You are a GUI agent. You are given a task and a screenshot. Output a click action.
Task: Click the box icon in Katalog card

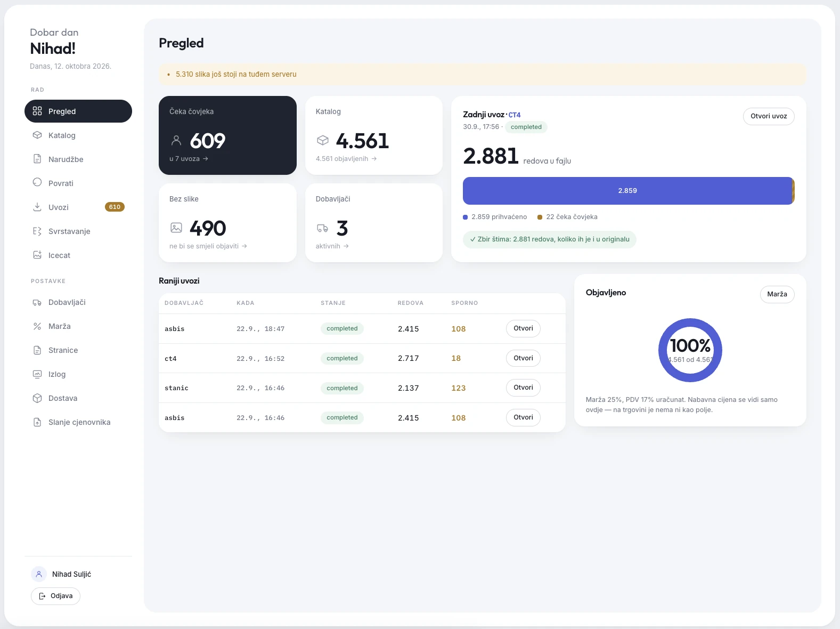tap(323, 140)
